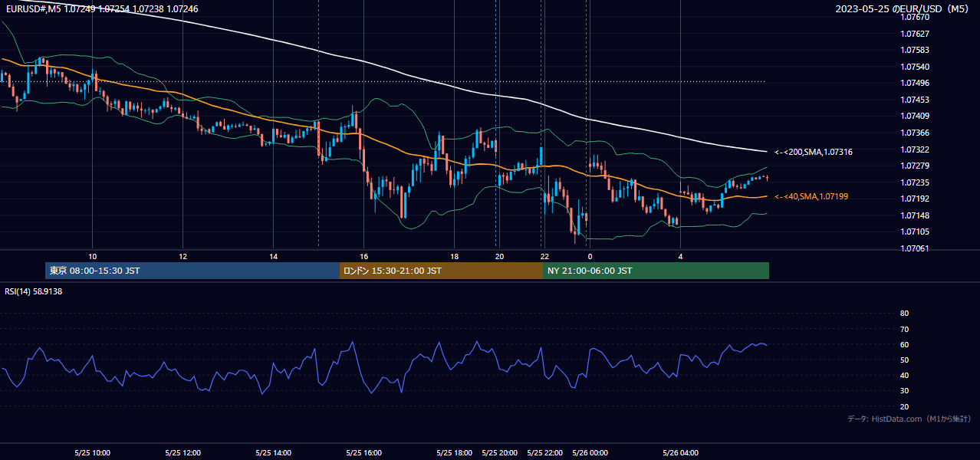Click price axis value 1.07148

point(915,215)
